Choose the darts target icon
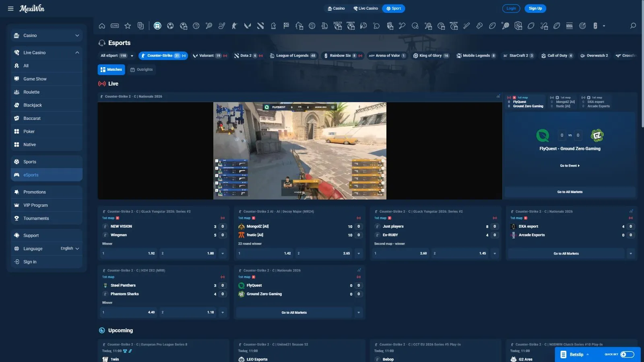The height and width of the screenshot is (362, 644). pyautogui.click(x=582, y=26)
